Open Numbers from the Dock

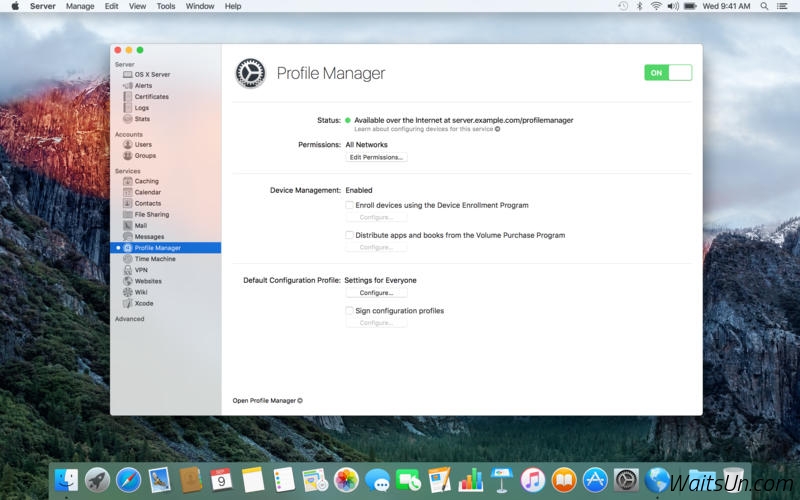[471, 480]
